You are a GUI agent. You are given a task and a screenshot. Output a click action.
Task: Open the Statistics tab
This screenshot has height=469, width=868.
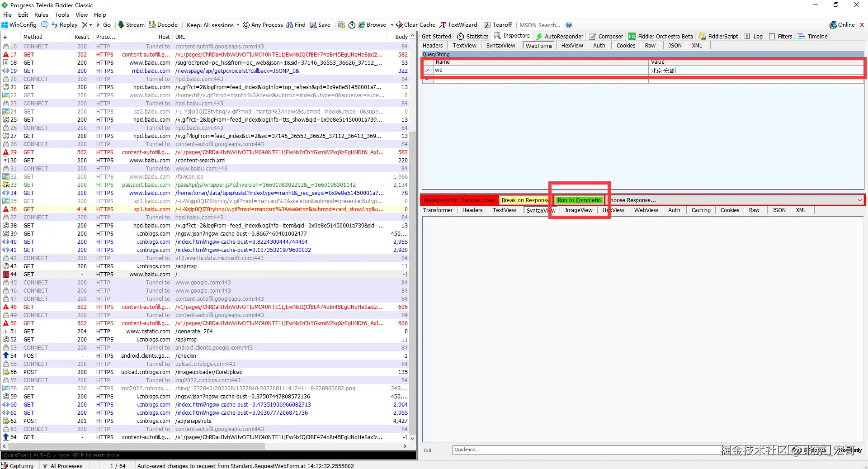pos(473,36)
